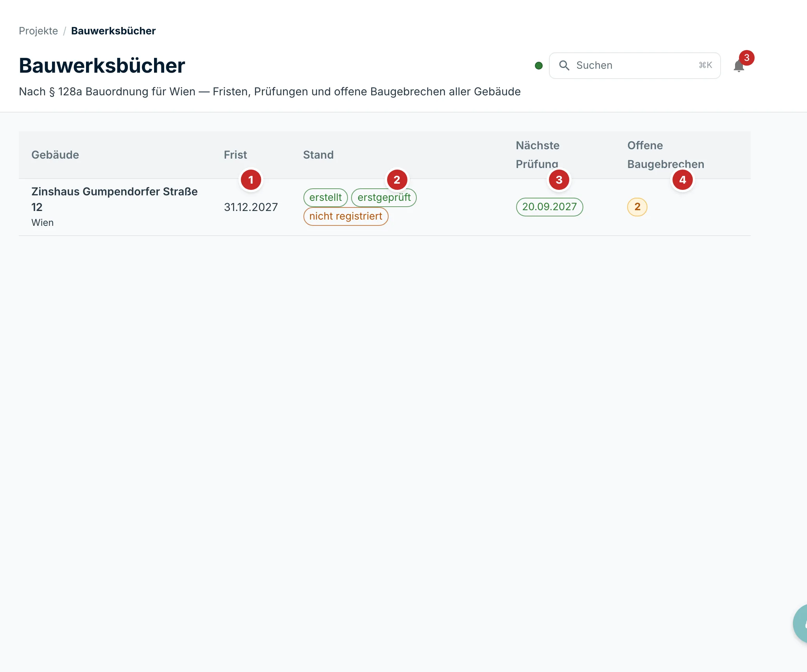807x672 pixels.
Task: Click the nicht registriert badge
Action: [346, 216]
